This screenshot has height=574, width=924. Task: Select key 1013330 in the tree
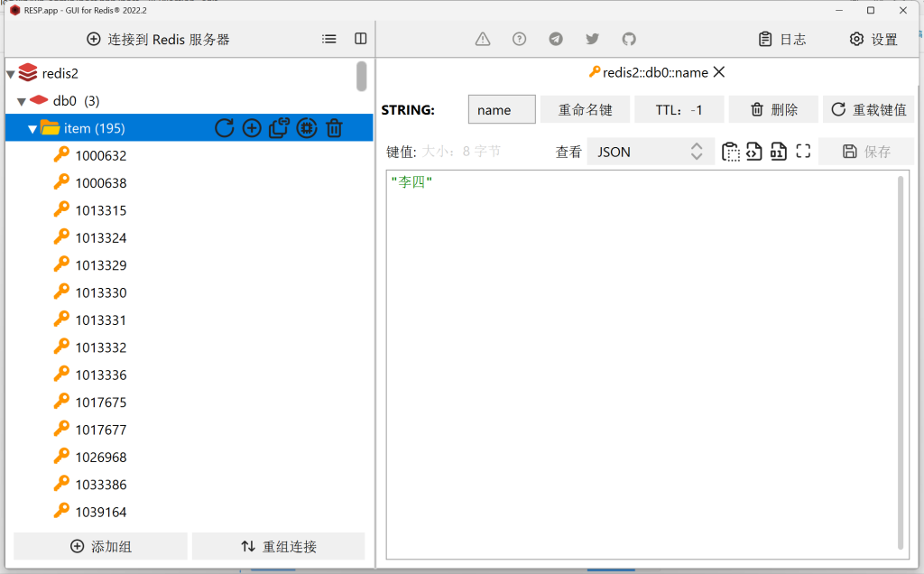pyautogui.click(x=100, y=292)
